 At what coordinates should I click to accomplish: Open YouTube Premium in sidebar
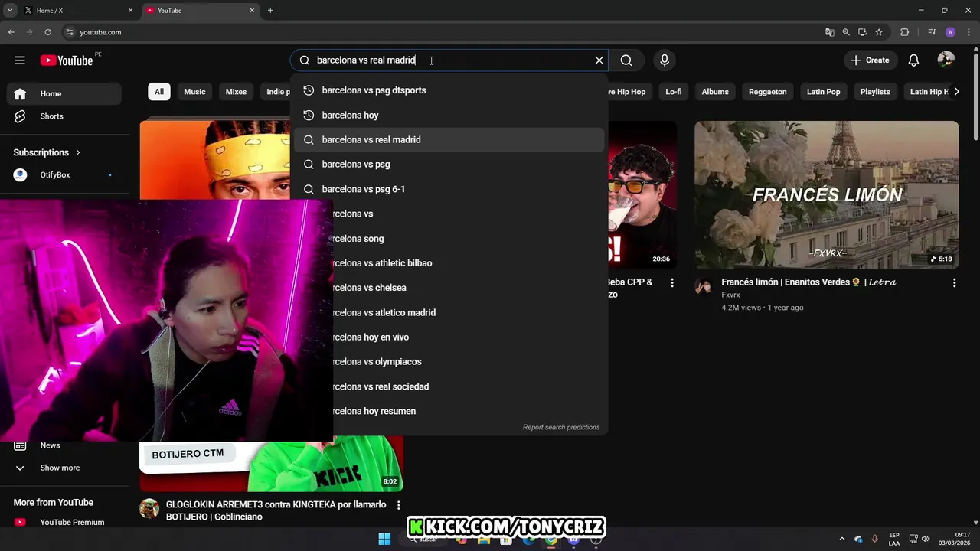pos(64,522)
